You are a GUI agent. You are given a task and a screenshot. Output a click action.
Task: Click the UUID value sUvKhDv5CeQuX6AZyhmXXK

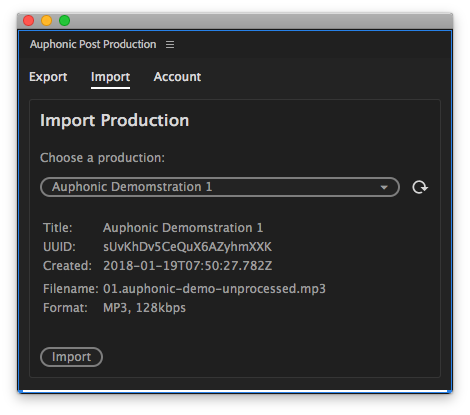pos(187,247)
